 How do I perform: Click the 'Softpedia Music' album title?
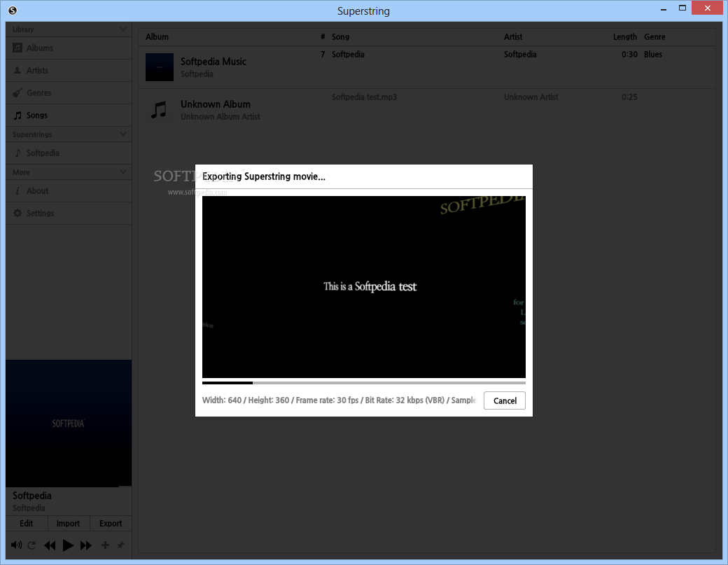[x=213, y=62]
